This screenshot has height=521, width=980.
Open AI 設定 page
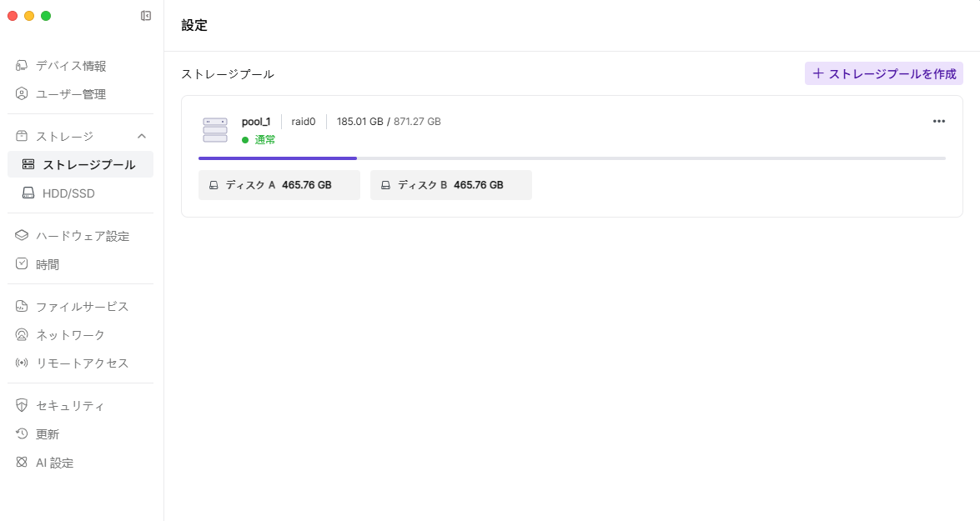pos(54,463)
